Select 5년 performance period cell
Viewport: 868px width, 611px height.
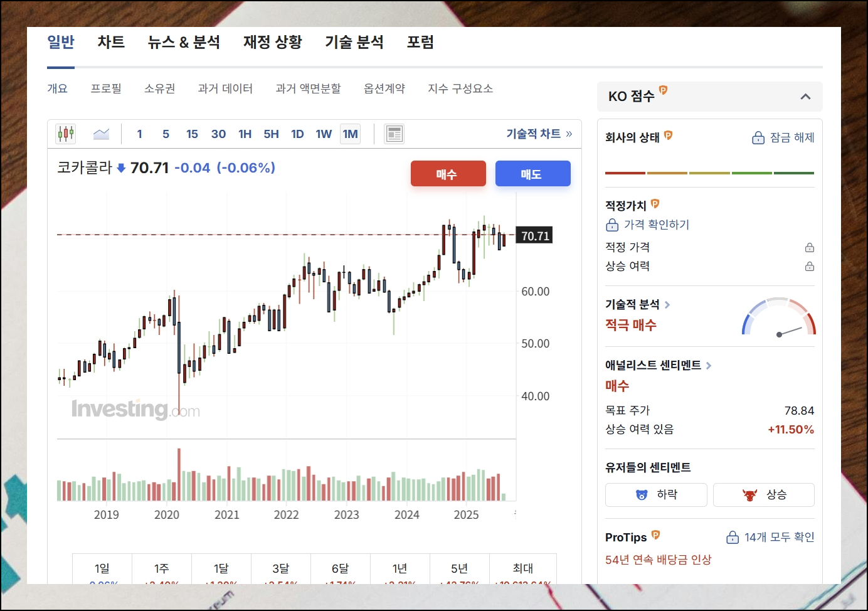[460, 569]
